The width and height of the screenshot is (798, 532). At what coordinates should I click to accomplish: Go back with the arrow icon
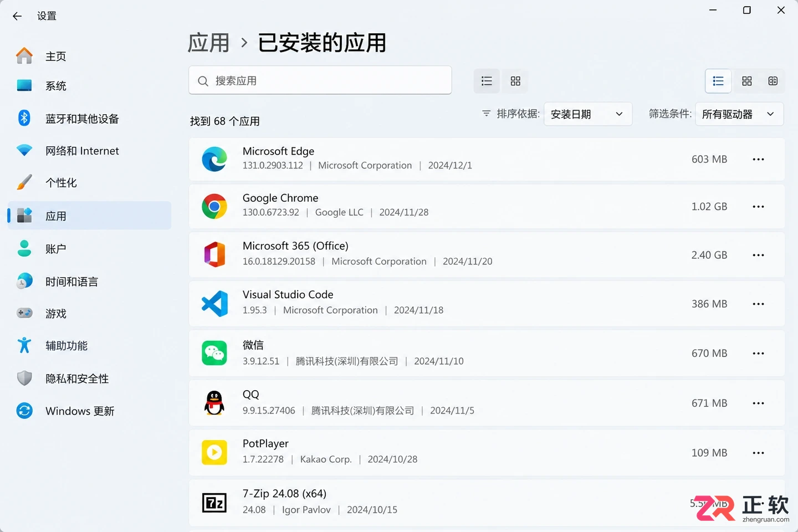[x=17, y=16]
